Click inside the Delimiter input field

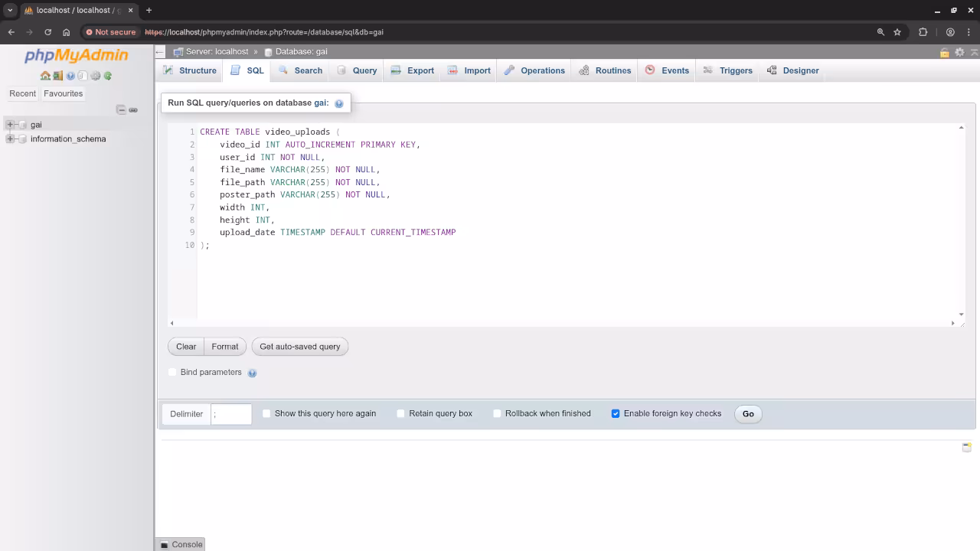tap(231, 414)
